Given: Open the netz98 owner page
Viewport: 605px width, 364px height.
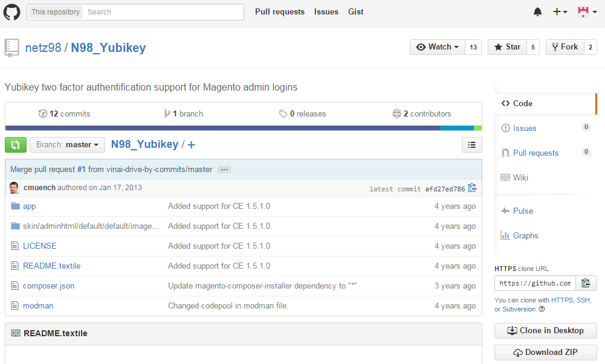Looking at the screenshot, I should click(x=44, y=48).
